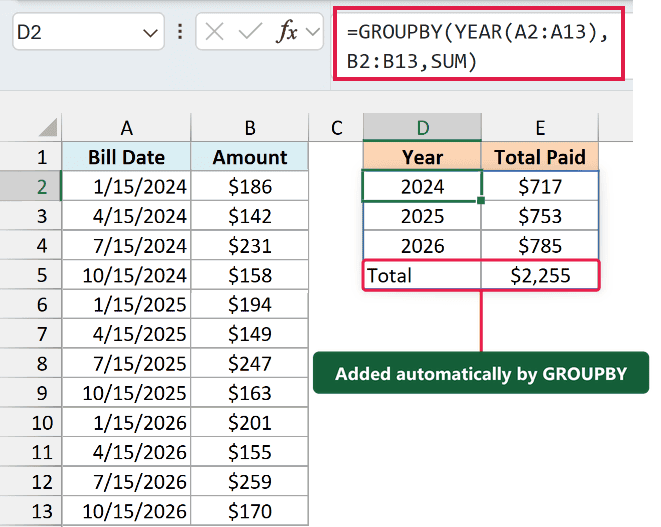Select the $753 total paid cell
The image size is (661, 527).
540,216
